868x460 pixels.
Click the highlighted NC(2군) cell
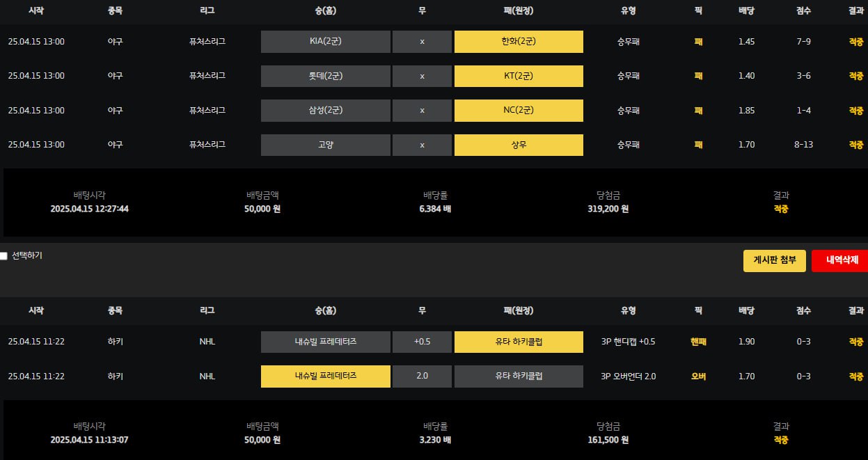[x=519, y=111]
